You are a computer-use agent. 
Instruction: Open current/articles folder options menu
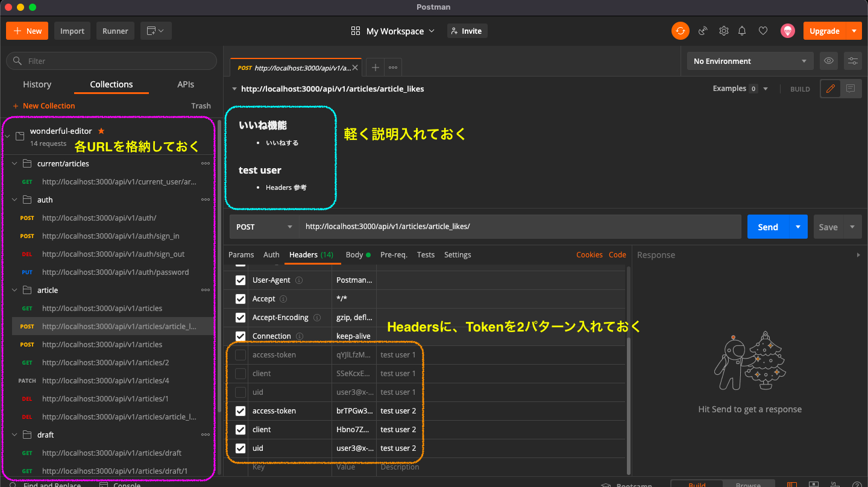pyautogui.click(x=206, y=163)
